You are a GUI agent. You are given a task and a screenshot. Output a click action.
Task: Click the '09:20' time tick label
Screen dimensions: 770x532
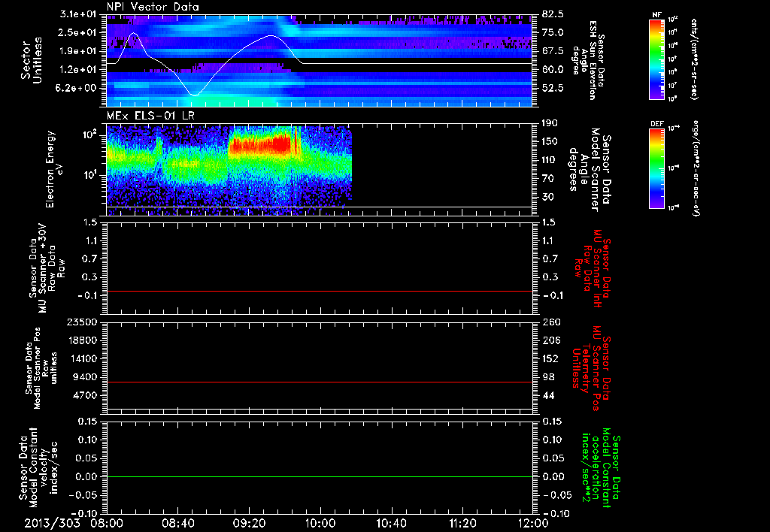[250, 523]
